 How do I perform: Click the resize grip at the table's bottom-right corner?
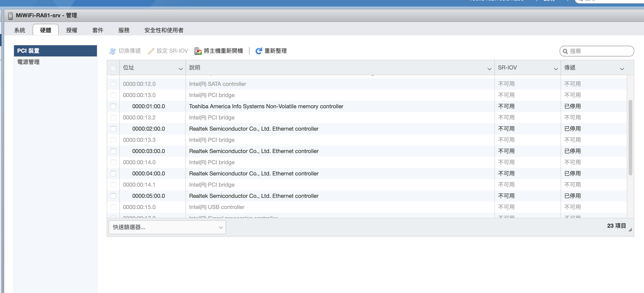(630, 230)
